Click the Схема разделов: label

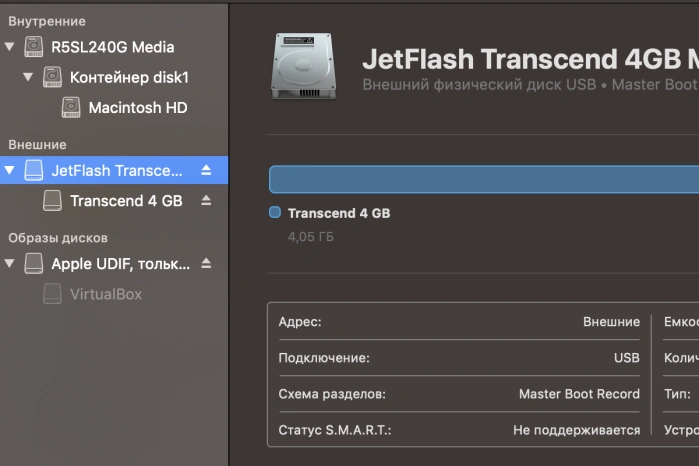pyautogui.click(x=332, y=394)
